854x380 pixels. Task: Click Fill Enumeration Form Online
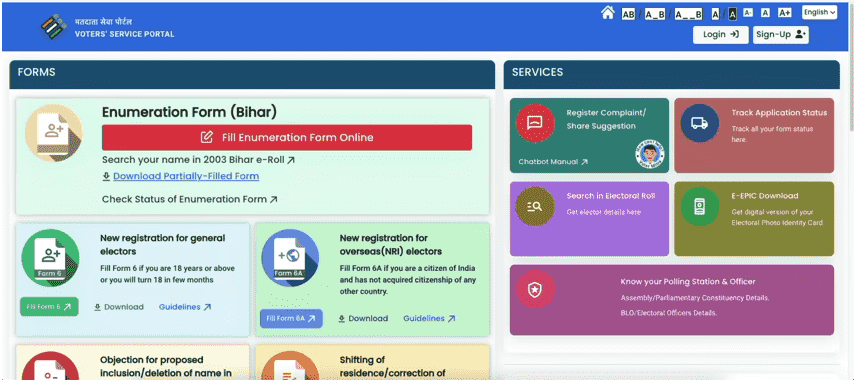pos(286,137)
